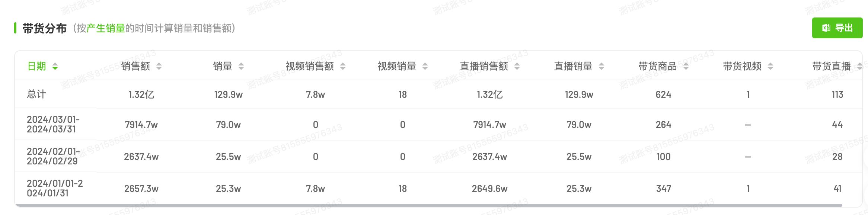Sort by 视频销售额 using sort arrows
Image resolution: width=868 pixels, height=215 pixels.
[x=343, y=67]
